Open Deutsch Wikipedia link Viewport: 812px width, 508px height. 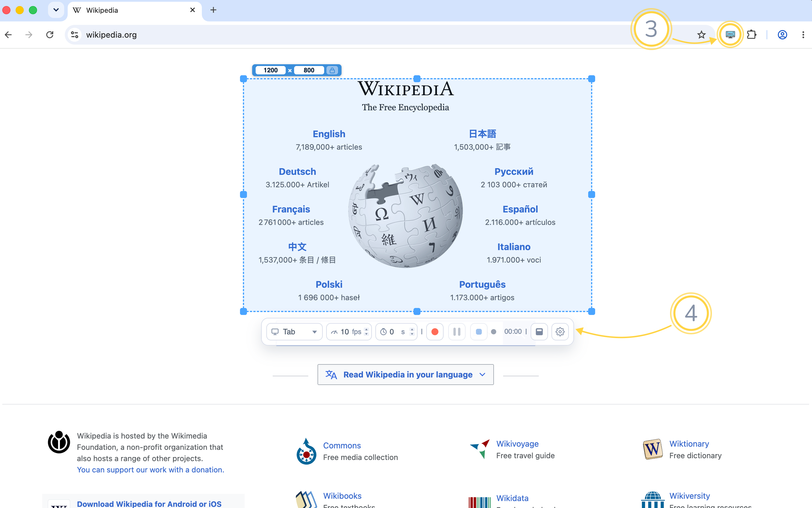pos(297,171)
